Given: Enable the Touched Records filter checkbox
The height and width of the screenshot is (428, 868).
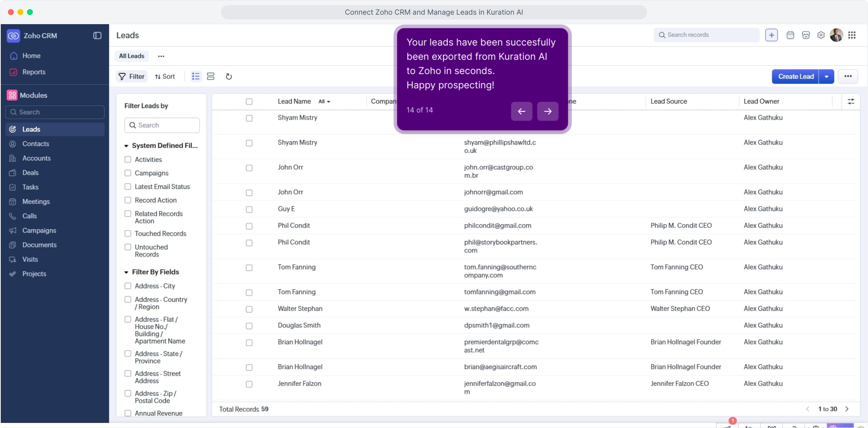Looking at the screenshot, I should 128,233.
